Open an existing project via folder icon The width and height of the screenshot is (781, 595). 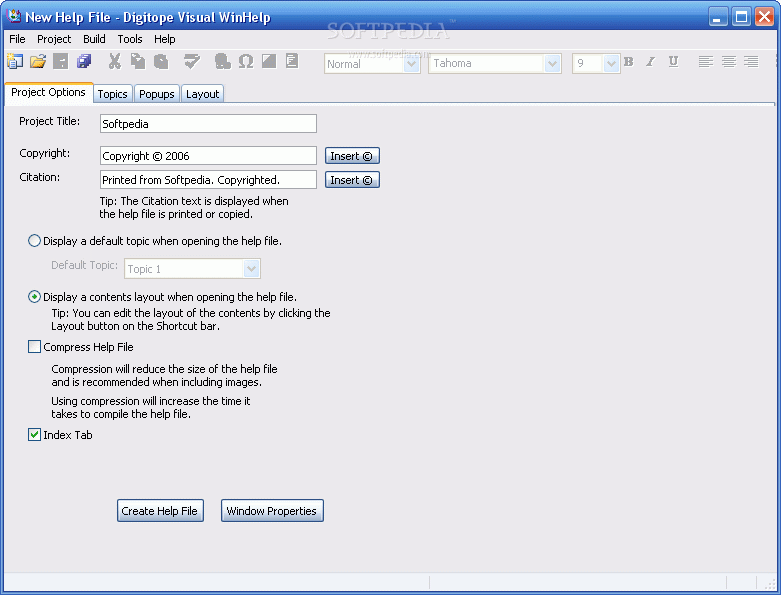click(38, 61)
